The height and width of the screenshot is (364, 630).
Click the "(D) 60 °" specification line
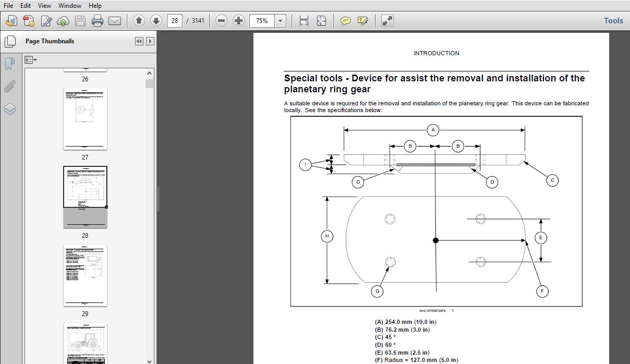(385, 345)
